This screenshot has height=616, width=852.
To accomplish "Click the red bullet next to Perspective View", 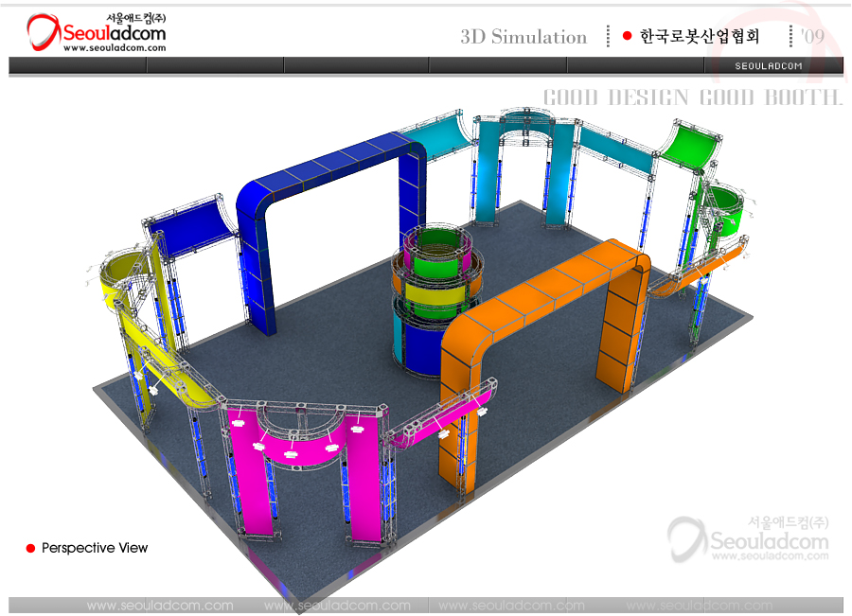I will click(30, 548).
